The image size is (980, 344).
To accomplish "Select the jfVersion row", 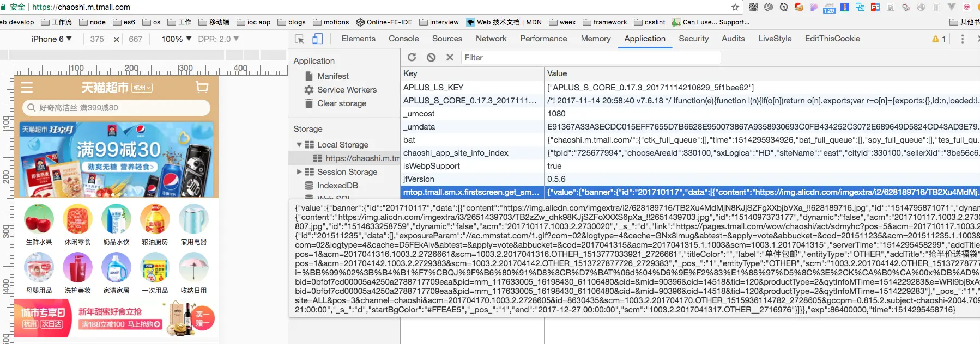I will (x=690, y=179).
